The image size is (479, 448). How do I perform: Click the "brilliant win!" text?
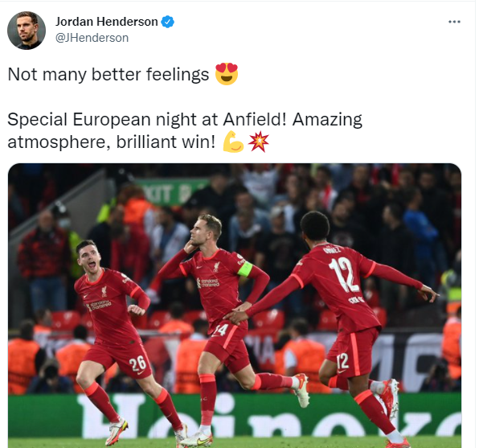pyautogui.click(x=166, y=142)
